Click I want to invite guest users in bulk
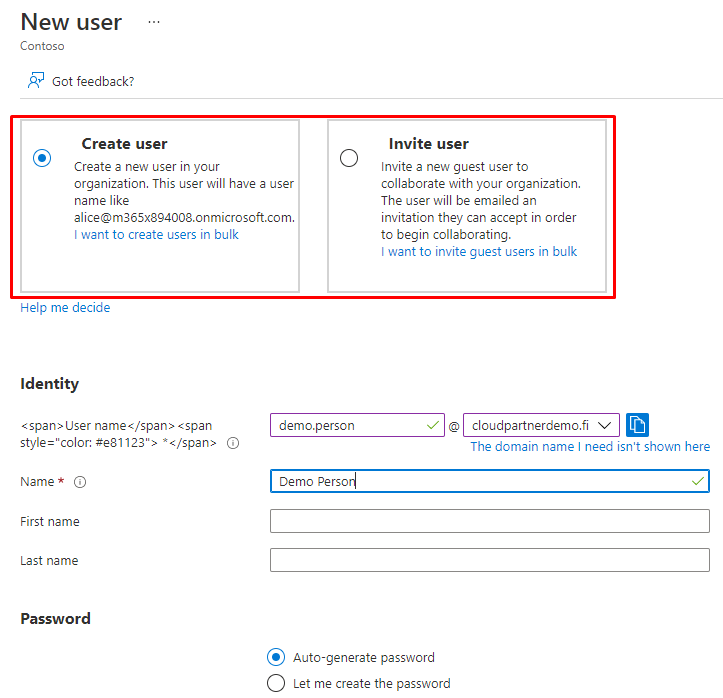This screenshot has width=723, height=698. (479, 252)
